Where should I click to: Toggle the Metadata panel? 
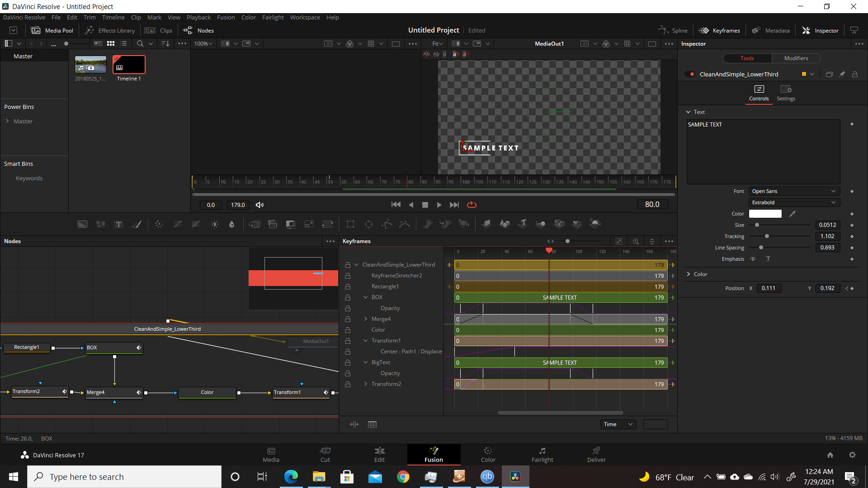770,30
